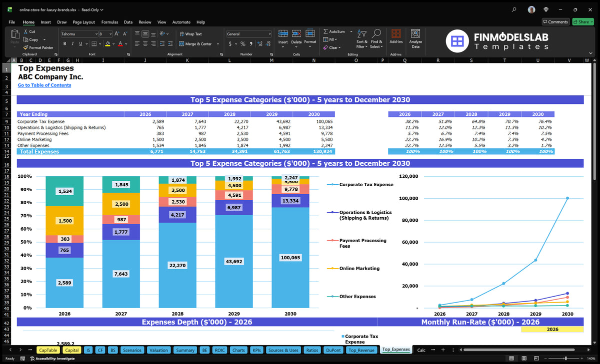Open the Clear dropdown in Editing
Image resolution: width=600 pixels, height=364 pixels.
(x=332, y=47)
